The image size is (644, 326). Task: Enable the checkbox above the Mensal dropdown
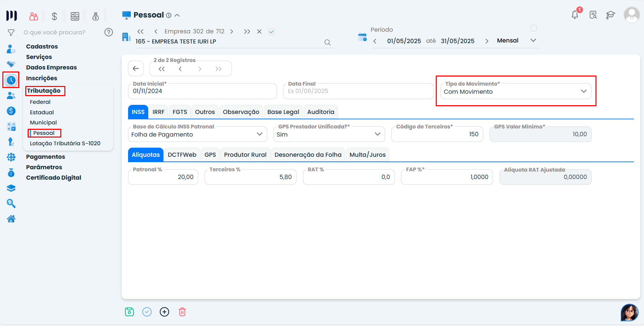(533, 28)
